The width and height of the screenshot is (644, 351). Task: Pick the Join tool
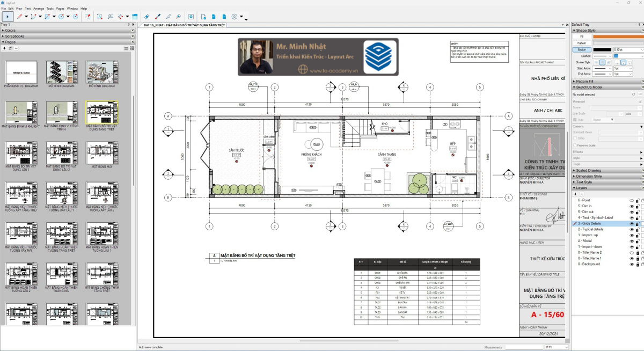point(178,17)
